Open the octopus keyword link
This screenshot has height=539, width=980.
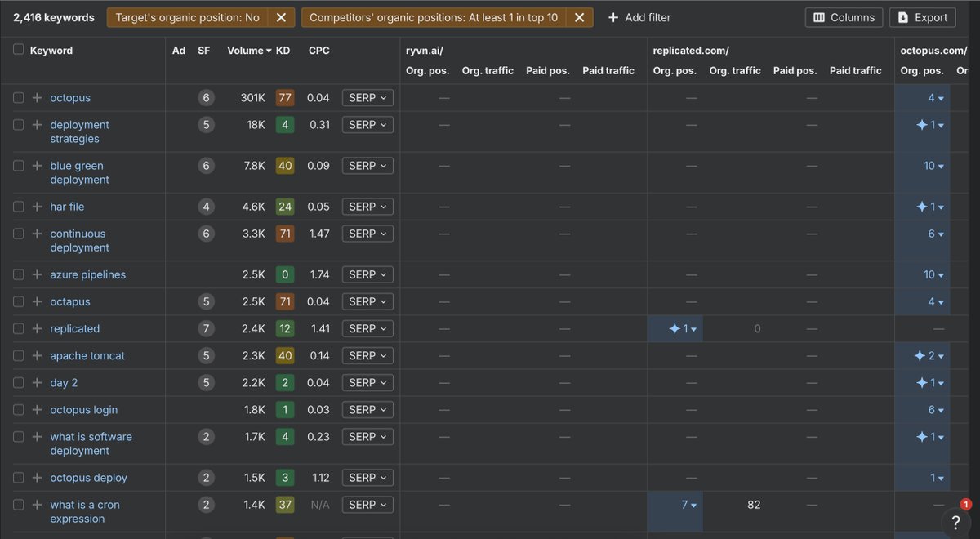click(x=70, y=98)
